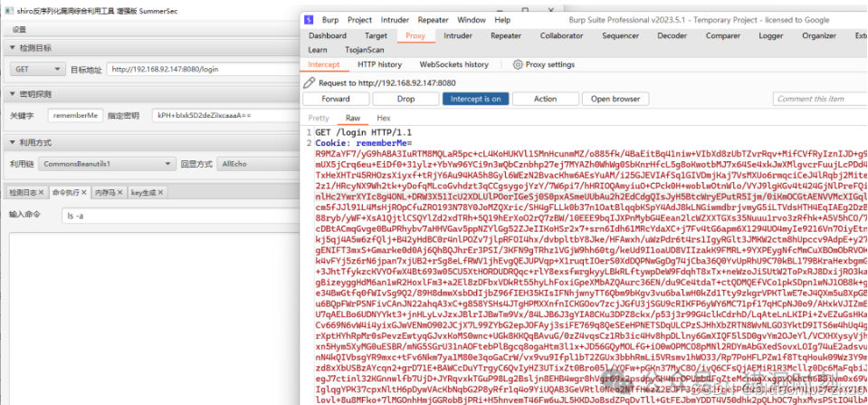Collapse the 检测目标 section

[x=13, y=48]
